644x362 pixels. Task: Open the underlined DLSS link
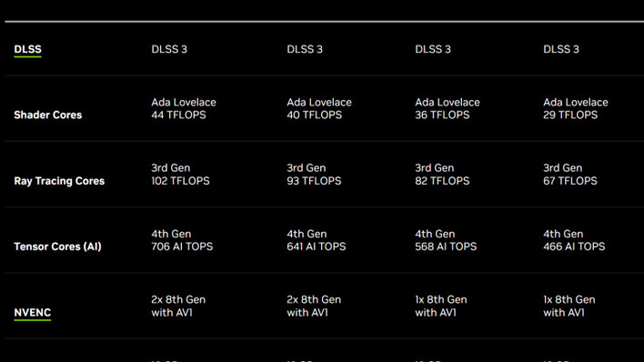tap(27, 49)
